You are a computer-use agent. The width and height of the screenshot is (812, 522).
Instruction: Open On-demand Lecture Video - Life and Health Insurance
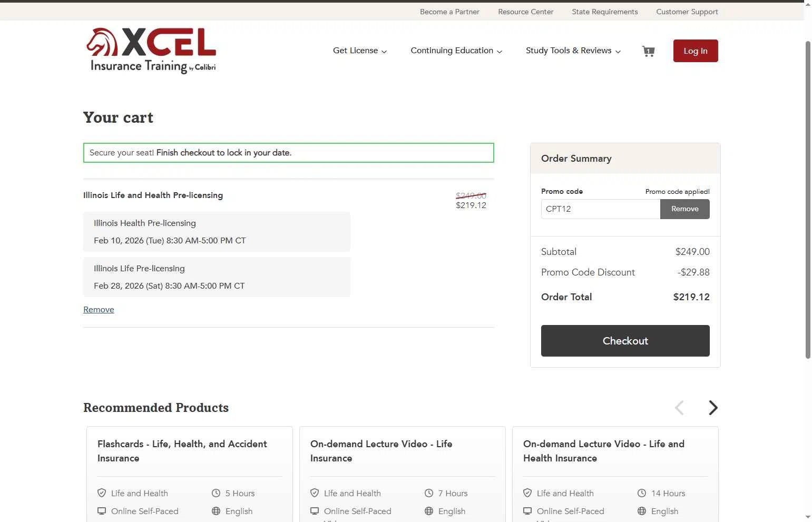point(604,451)
